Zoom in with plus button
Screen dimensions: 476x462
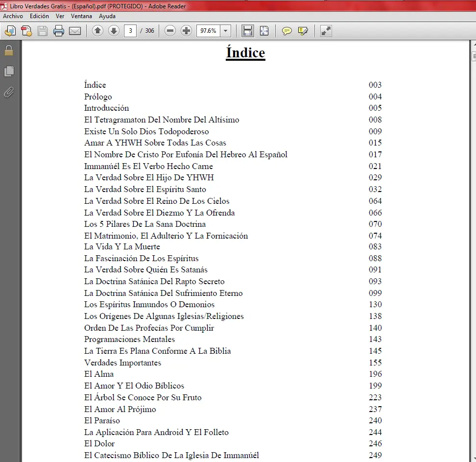tap(186, 31)
